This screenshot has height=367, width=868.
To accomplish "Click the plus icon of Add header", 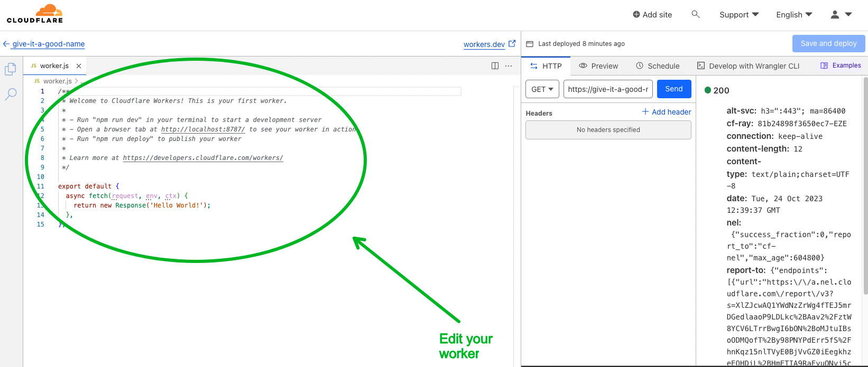I will pyautogui.click(x=645, y=111).
